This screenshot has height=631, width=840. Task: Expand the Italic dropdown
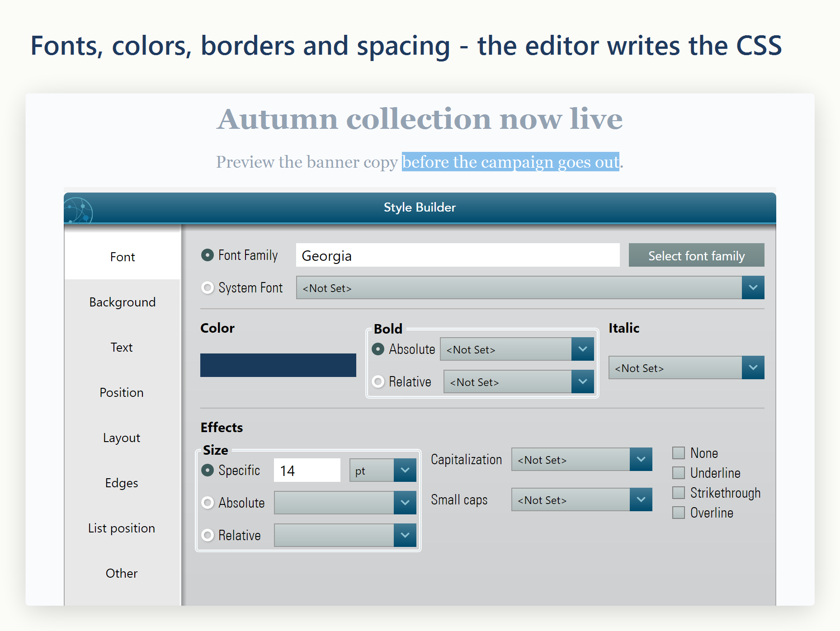pos(686,368)
